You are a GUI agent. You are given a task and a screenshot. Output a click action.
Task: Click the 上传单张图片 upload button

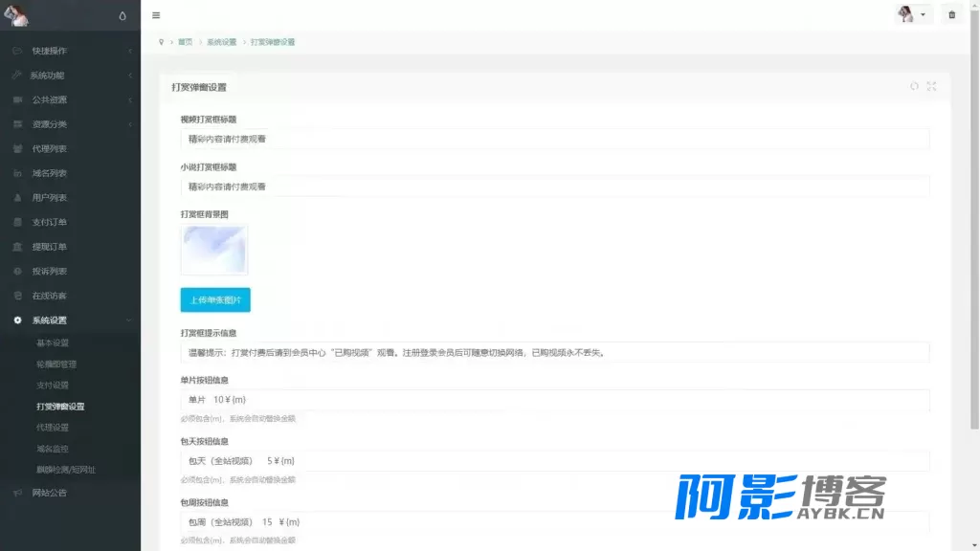[x=215, y=299]
